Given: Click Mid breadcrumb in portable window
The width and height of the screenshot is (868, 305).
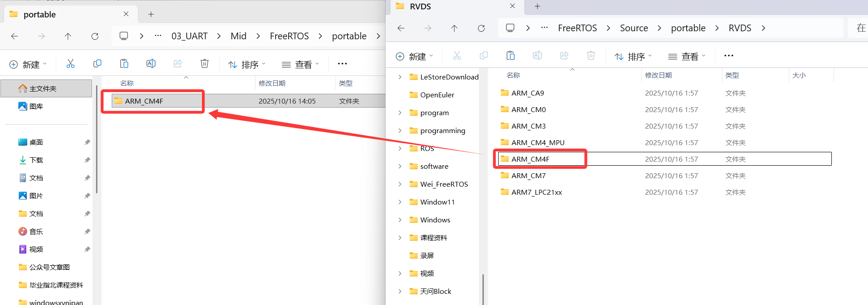Looking at the screenshot, I should tap(239, 36).
